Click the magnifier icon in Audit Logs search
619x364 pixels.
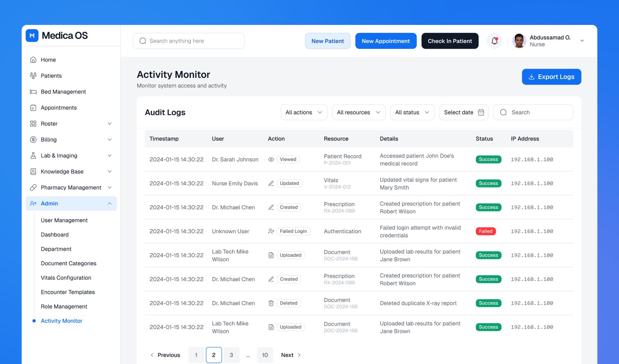pyautogui.click(x=503, y=112)
